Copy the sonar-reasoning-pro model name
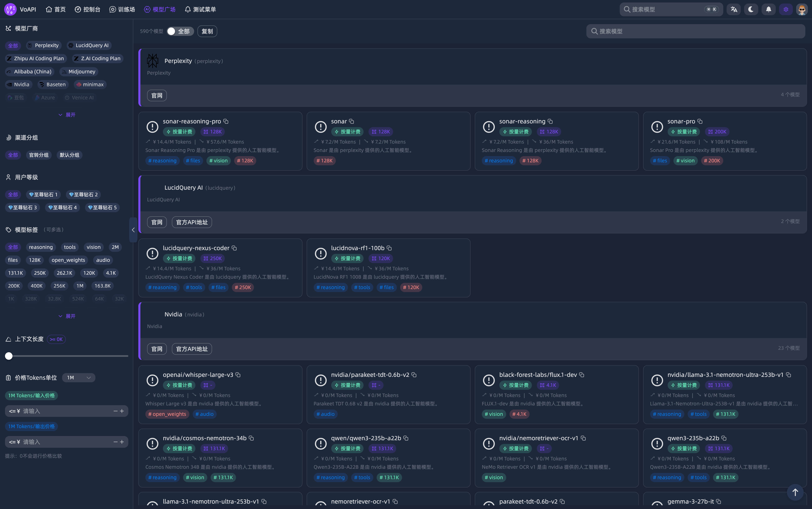 point(226,121)
